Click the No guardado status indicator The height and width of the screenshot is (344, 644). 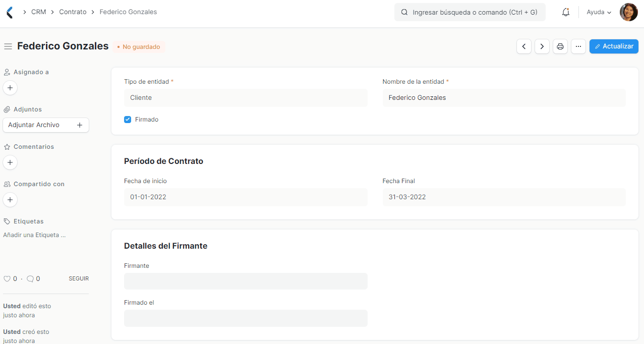pyautogui.click(x=139, y=47)
